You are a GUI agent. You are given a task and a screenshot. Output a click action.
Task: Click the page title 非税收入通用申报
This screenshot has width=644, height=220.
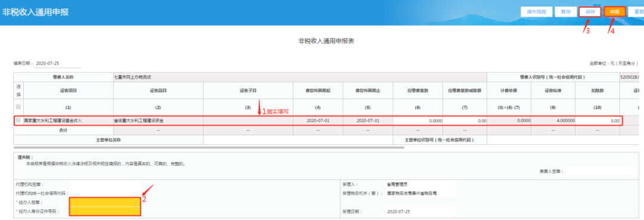(36, 12)
